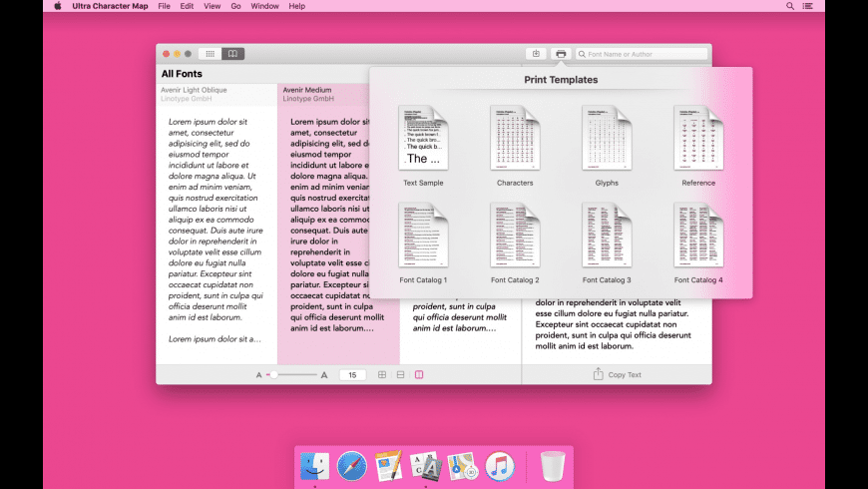Open Maps from the Dock

coord(462,466)
